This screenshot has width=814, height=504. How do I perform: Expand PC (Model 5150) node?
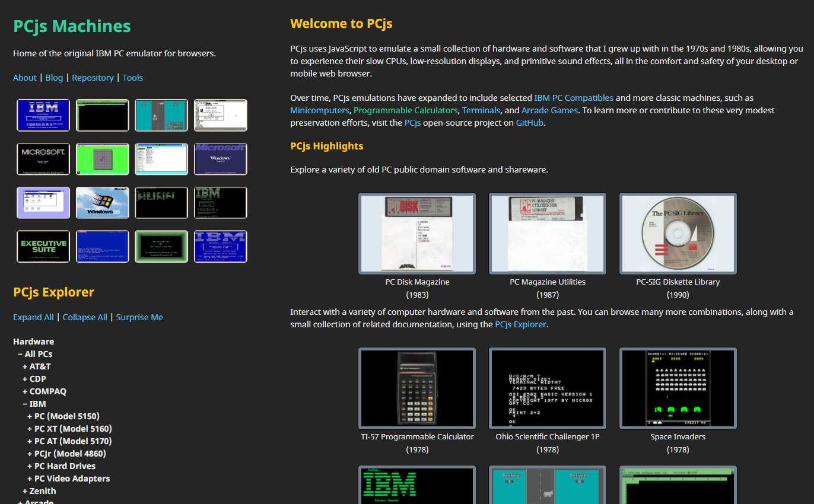(x=63, y=416)
